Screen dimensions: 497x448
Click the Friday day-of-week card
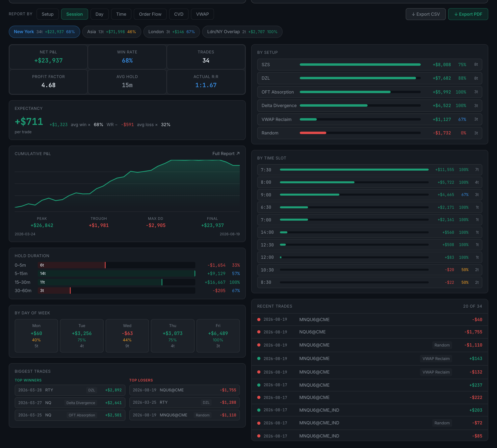(x=218, y=336)
